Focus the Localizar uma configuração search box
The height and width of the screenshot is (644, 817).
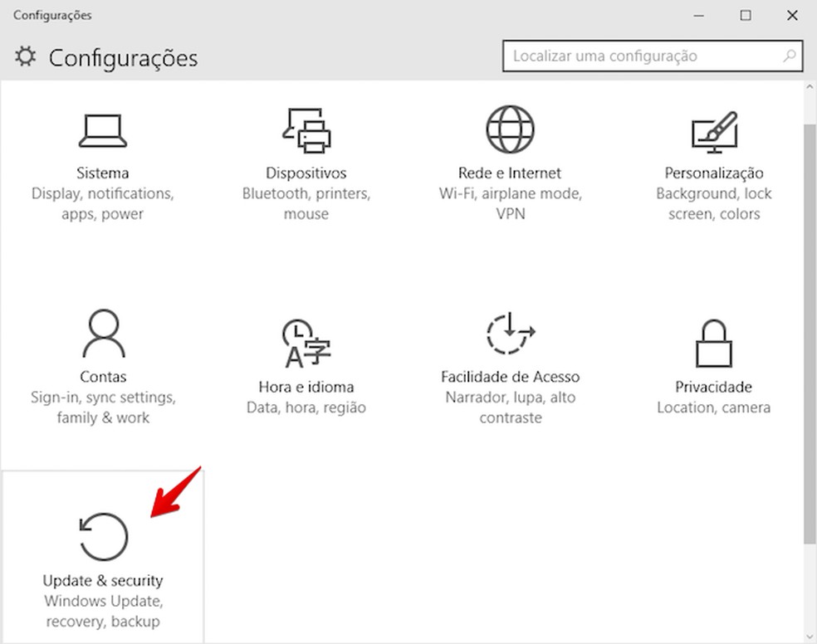coord(653,56)
